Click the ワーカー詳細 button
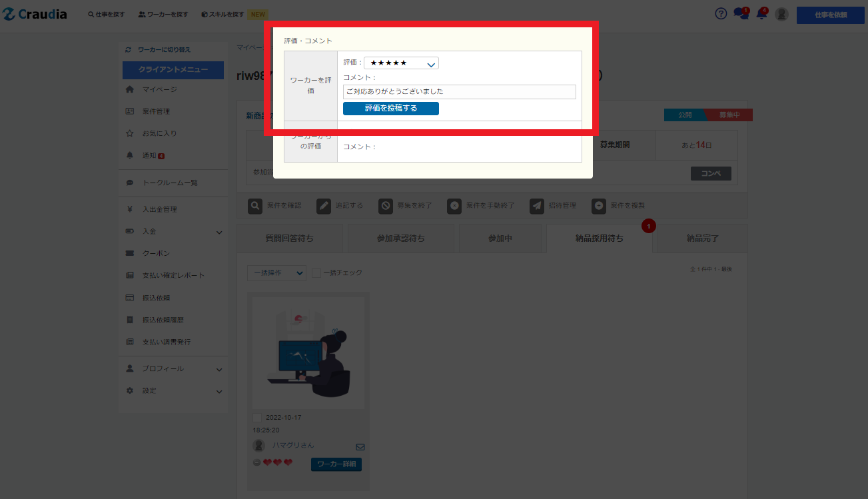Screen dimensions: 868x499 [x=336, y=464]
